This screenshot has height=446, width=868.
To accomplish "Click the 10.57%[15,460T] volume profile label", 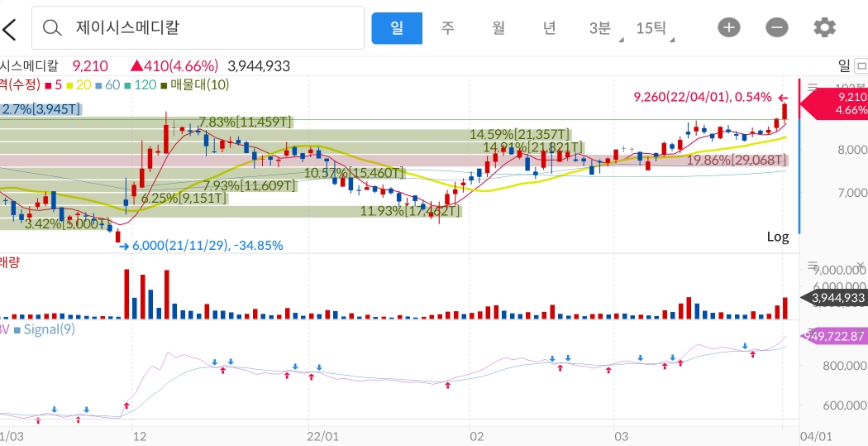I will coord(354,173).
